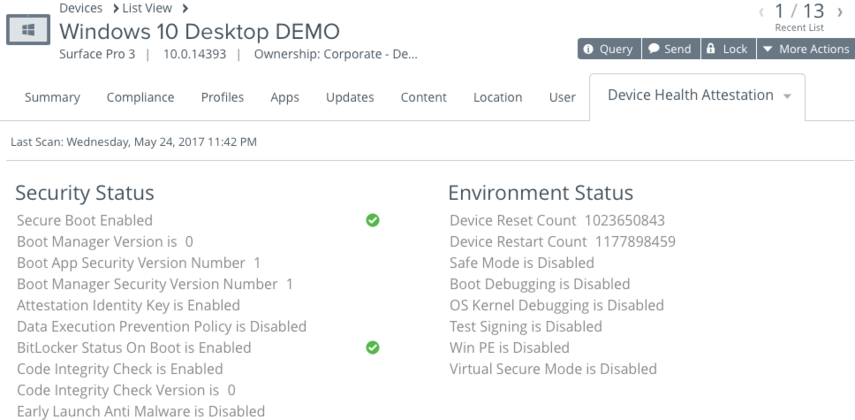Viewport: 855px width, 420px height.
Task: Expand the Device Health Attestation tab arrow
Action: [786, 96]
